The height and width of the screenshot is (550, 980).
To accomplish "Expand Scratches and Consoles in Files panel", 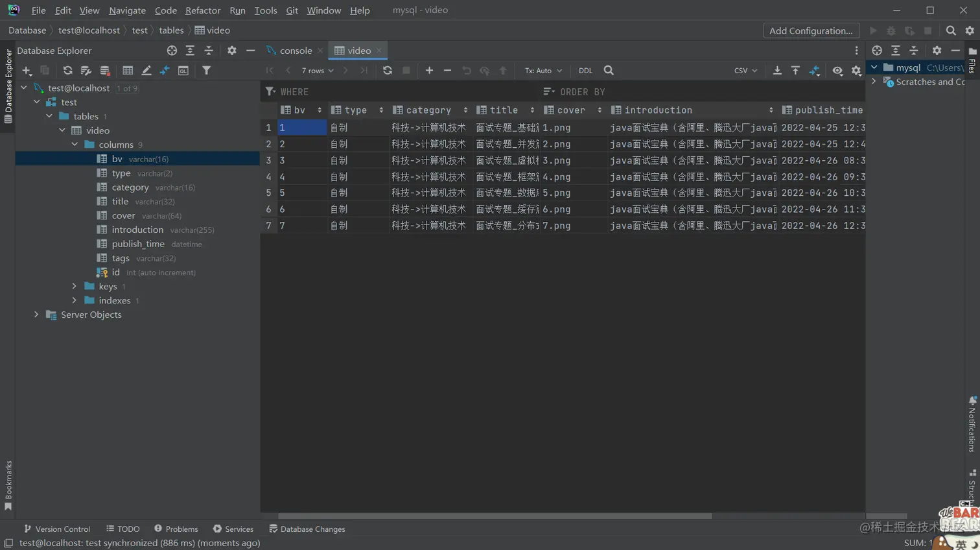I will tap(874, 82).
